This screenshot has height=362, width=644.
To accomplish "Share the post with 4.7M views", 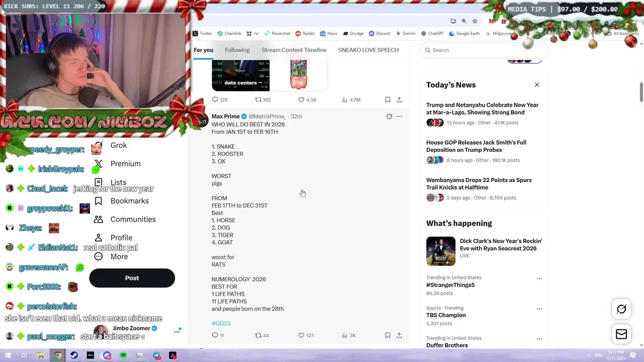I will pyautogui.click(x=399, y=100).
